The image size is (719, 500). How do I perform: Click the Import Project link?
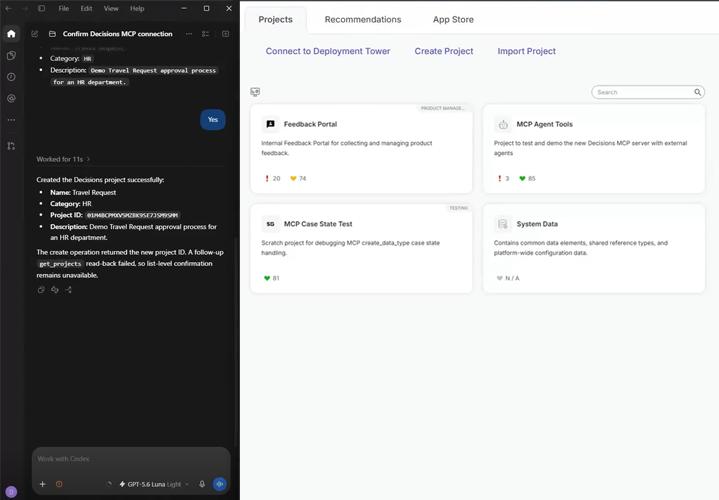pyautogui.click(x=526, y=51)
